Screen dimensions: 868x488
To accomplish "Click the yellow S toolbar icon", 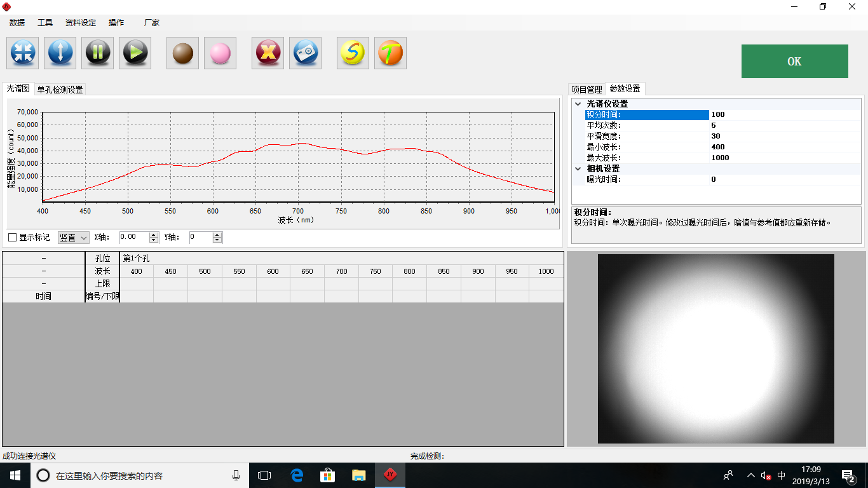I will (353, 53).
